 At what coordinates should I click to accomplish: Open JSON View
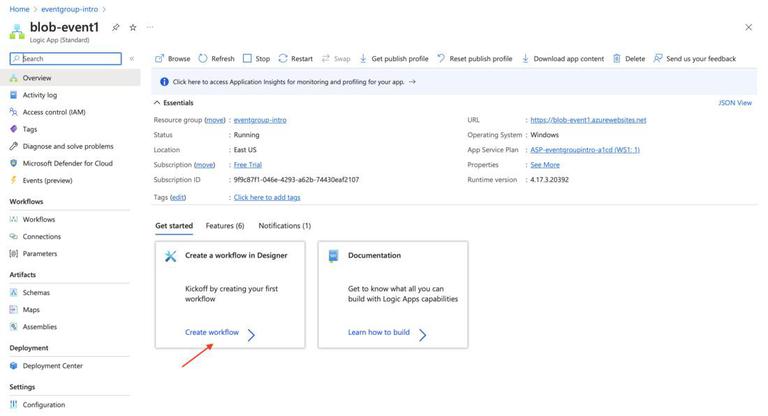pos(735,103)
